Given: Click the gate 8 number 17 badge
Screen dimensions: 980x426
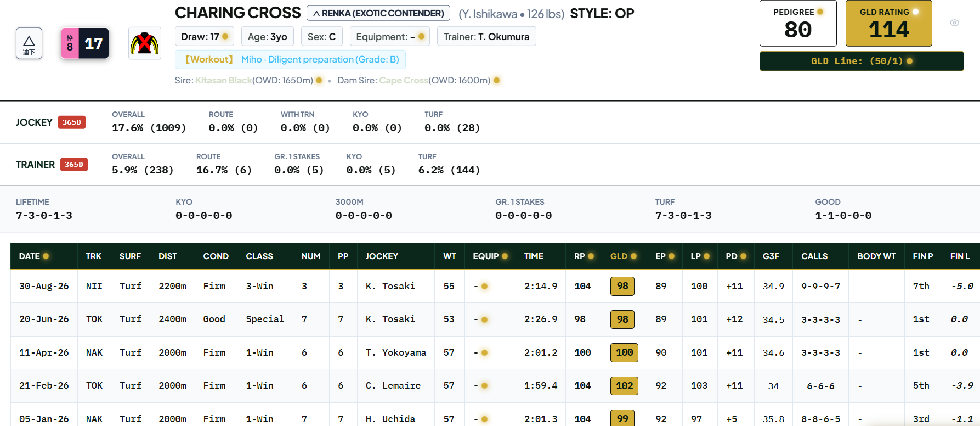Looking at the screenshot, I should pyautogui.click(x=85, y=43).
